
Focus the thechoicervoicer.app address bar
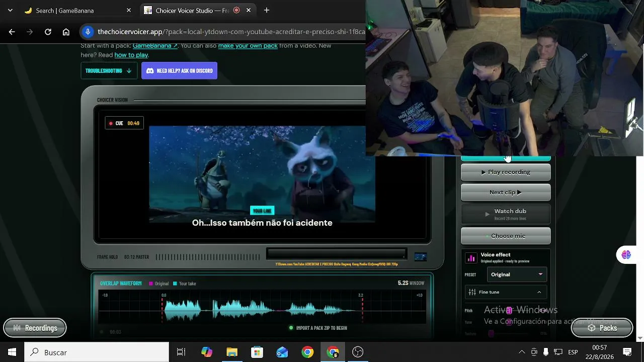coord(231,32)
